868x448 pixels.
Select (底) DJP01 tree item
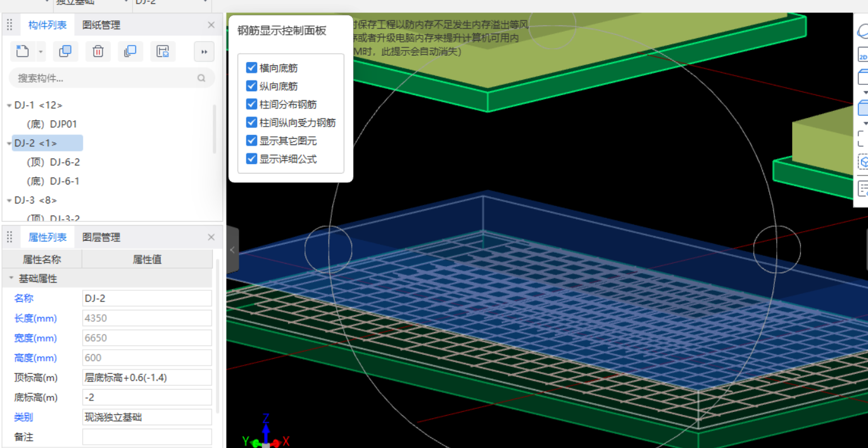[x=52, y=124]
